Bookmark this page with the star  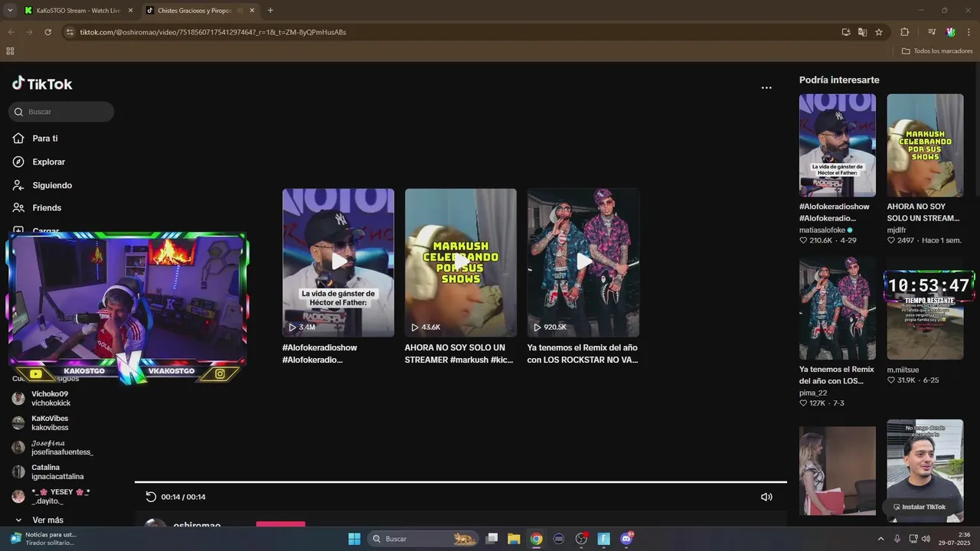pos(879,32)
